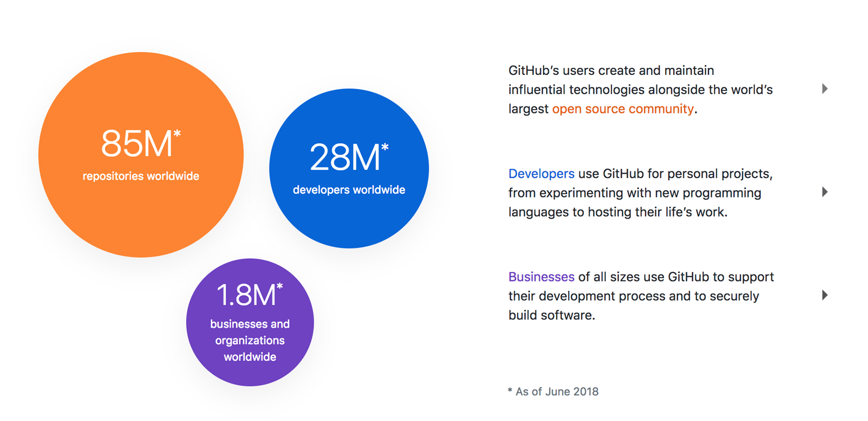Click the '28M' figure

point(349,157)
